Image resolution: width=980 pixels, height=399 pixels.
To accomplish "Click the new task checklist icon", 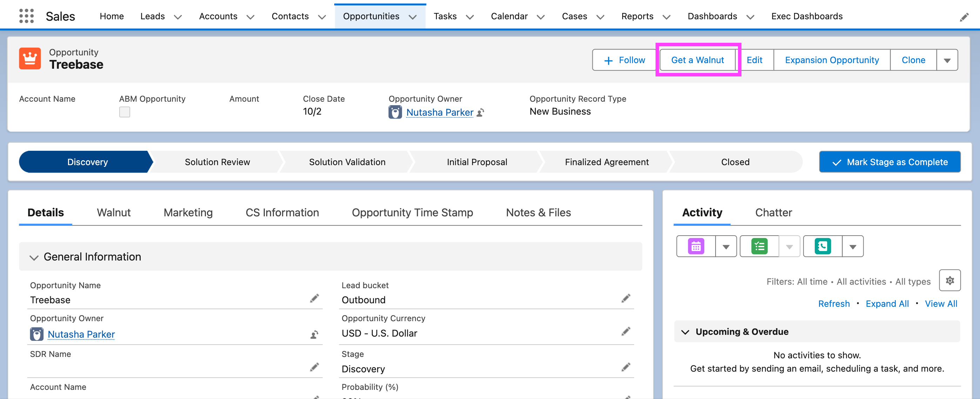I will click(x=759, y=246).
